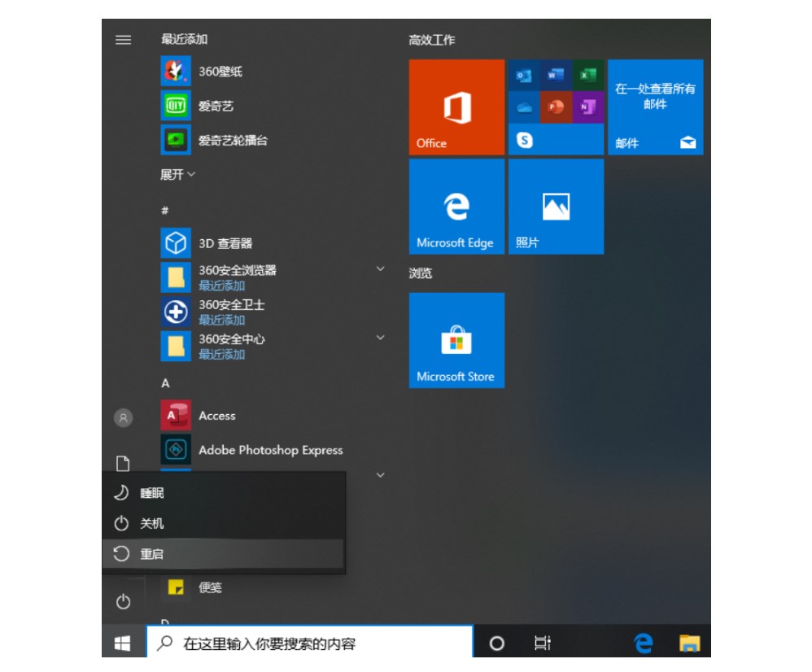This screenshot has width=812, height=672.
Task: Choose 关机 from the power menu
Action: click(224, 523)
